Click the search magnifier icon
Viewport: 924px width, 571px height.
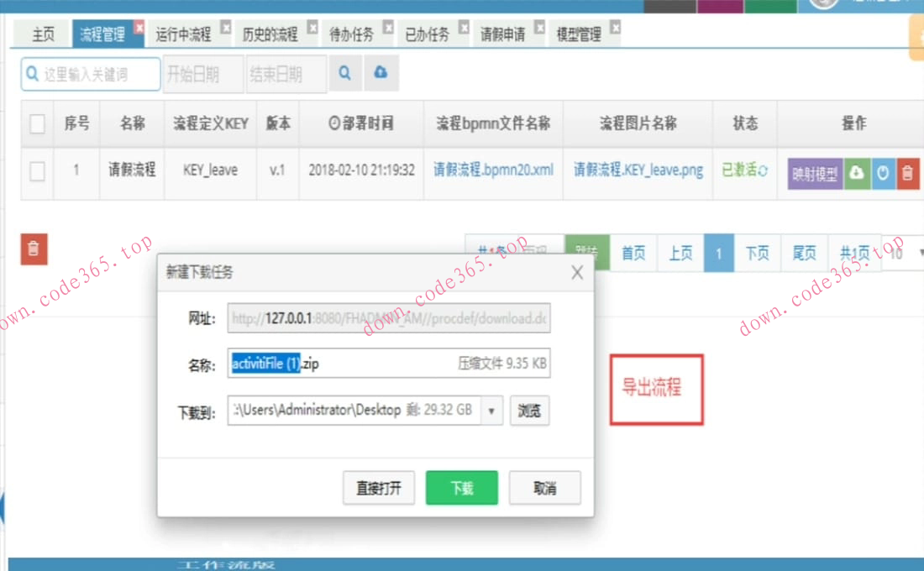pyautogui.click(x=345, y=73)
